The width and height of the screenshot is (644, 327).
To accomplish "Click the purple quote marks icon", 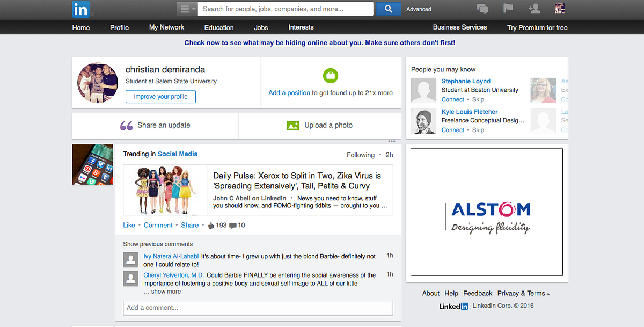I will [x=127, y=126].
